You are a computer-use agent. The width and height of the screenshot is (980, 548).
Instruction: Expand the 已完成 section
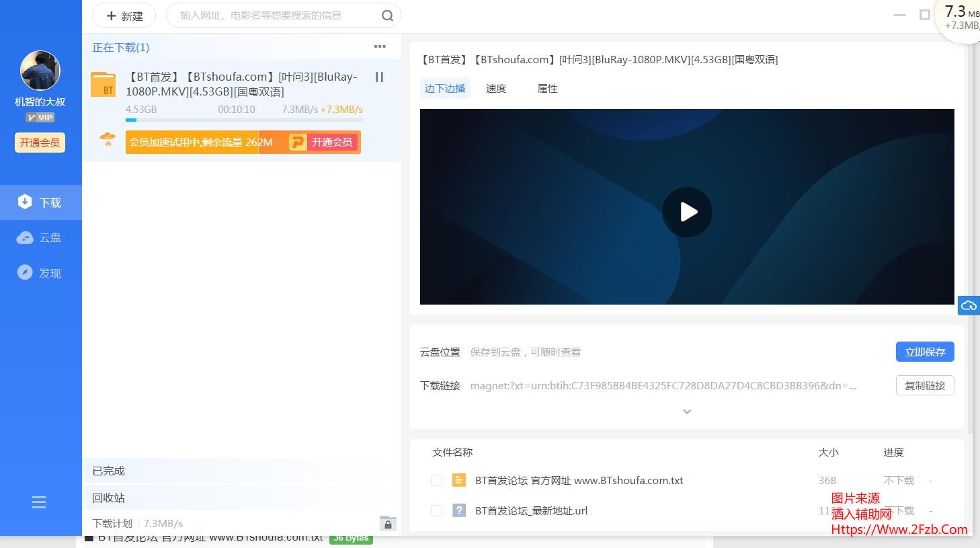[109, 471]
